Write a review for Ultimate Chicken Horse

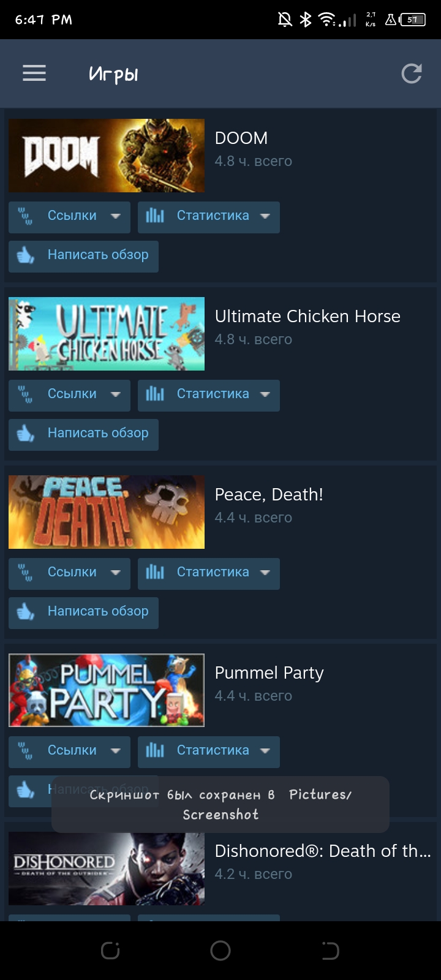pos(83,434)
